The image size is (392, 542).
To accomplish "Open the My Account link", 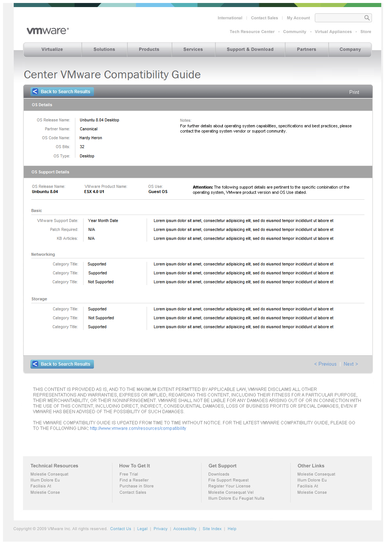I will pyautogui.click(x=298, y=18).
